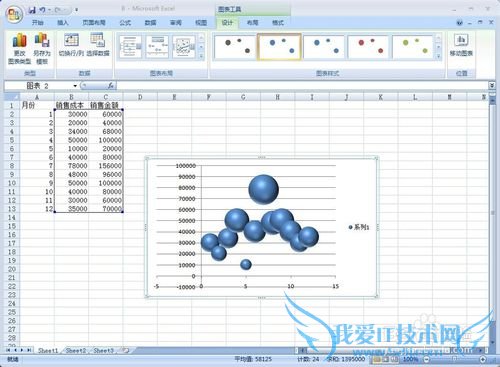Select the green bubble chart style
500x367 pixels.
(x=413, y=47)
